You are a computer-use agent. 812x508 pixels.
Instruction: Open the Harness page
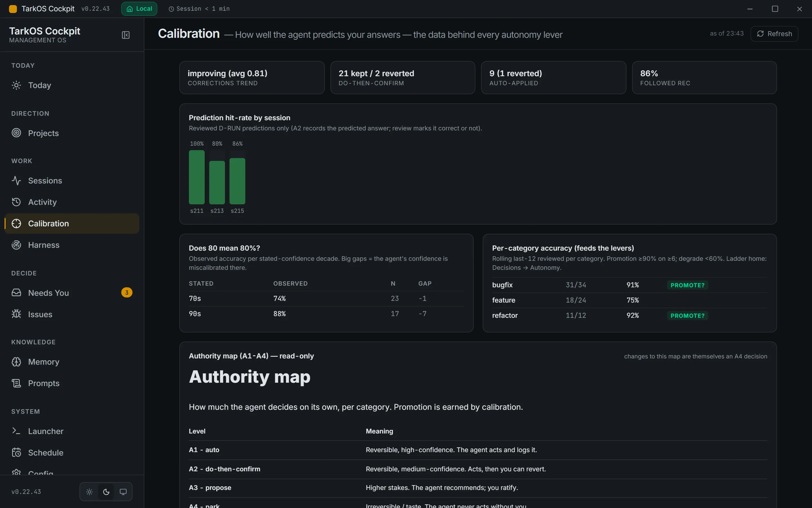coord(72,245)
